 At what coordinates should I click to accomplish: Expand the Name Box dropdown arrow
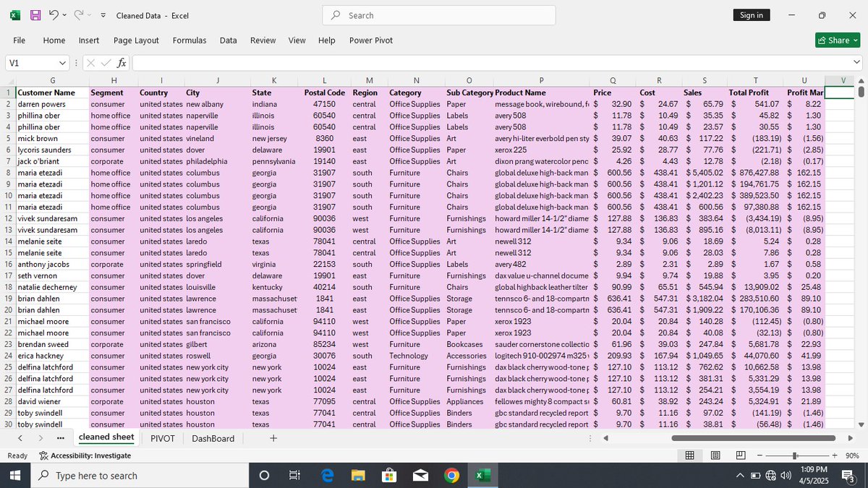click(x=62, y=63)
